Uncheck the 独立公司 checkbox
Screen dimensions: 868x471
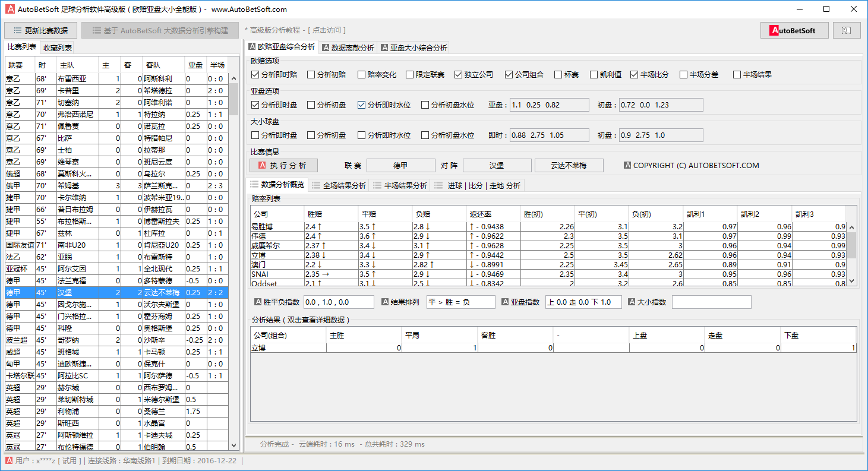point(458,75)
